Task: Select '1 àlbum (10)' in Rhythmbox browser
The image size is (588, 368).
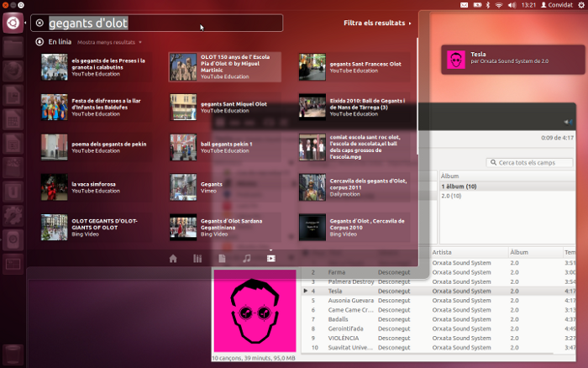Action: coord(507,187)
